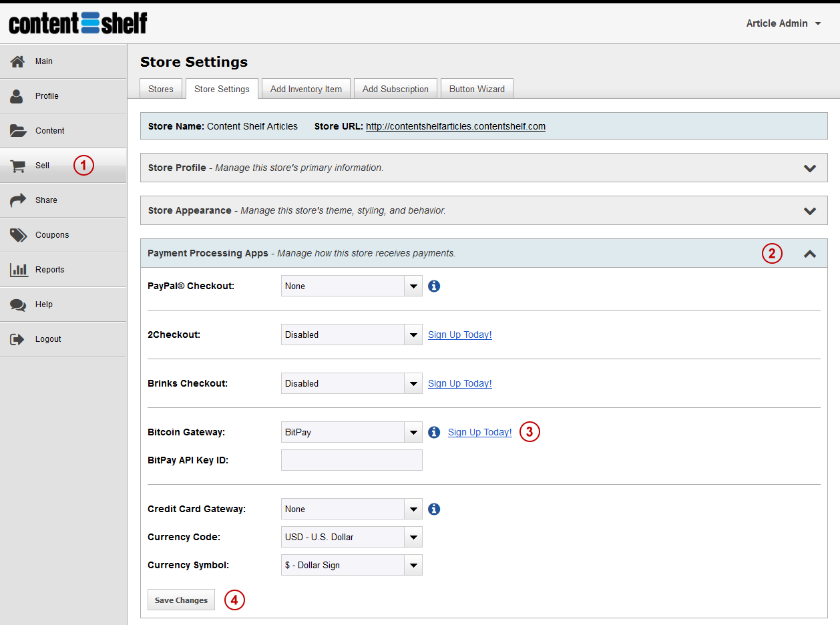840x625 pixels.
Task: Expand the Store Appearance section chevron
Action: pos(810,211)
